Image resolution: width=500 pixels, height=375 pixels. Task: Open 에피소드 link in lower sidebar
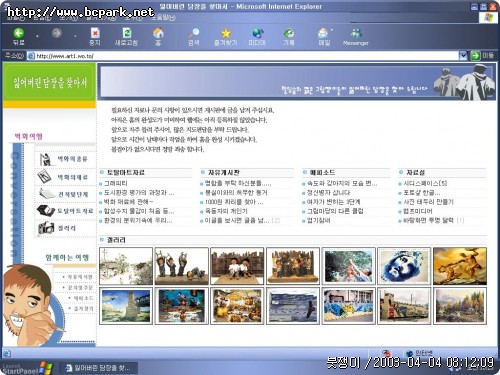click(83, 298)
